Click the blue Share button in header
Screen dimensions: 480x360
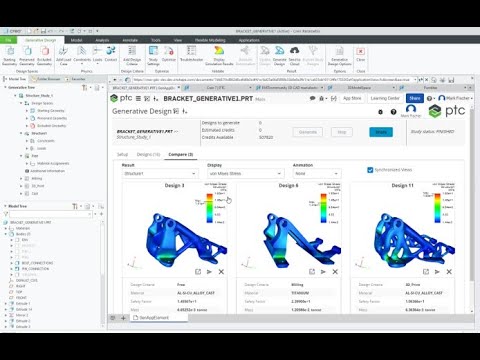pos(415,98)
